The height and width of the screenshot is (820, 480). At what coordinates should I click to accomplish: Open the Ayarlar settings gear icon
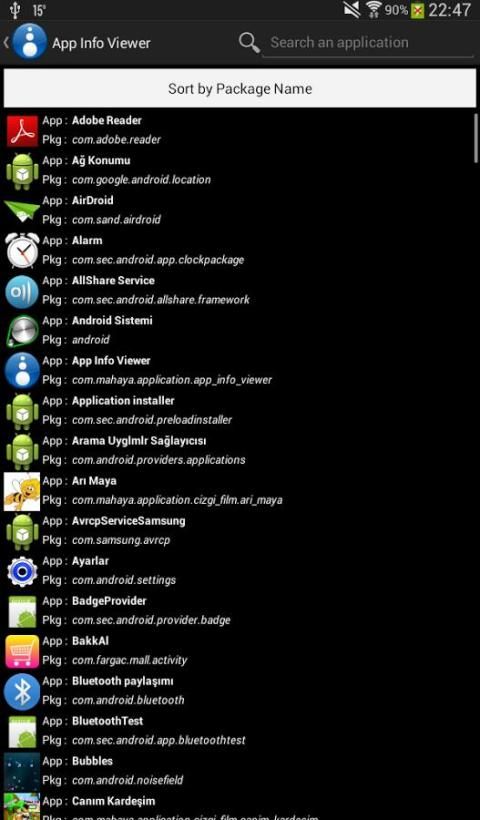click(22, 572)
